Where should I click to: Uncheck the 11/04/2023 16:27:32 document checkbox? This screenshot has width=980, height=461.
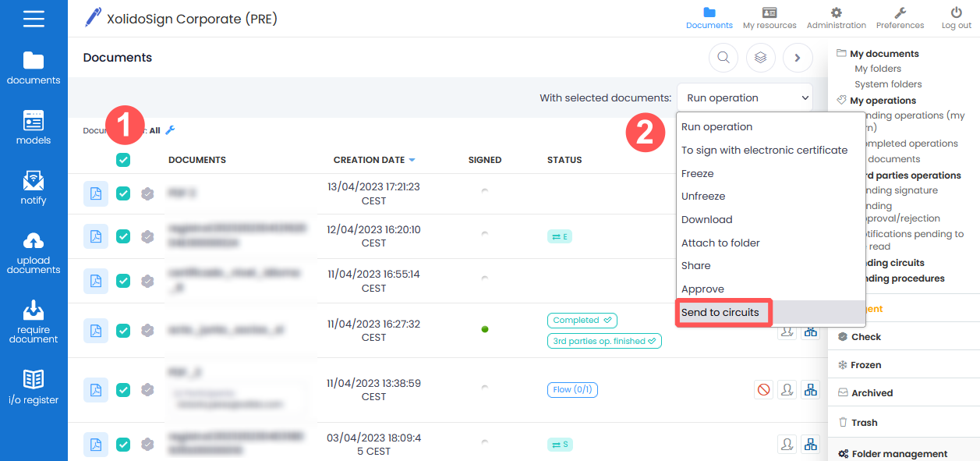123,331
